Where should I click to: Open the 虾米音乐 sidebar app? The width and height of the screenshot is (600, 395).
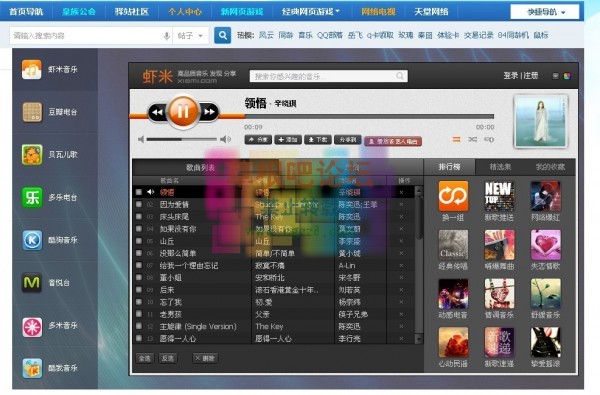click(50, 70)
